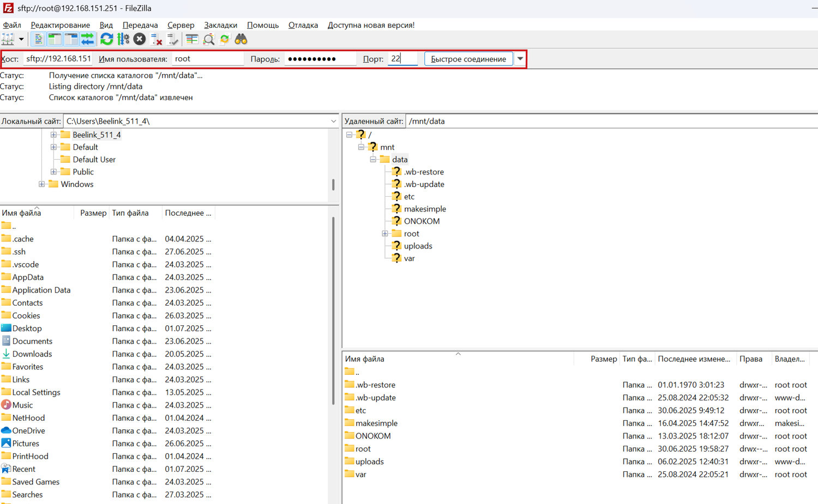The height and width of the screenshot is (504, 818).
Task: Toggle remote directory tree display
Action: pos(71,39)
